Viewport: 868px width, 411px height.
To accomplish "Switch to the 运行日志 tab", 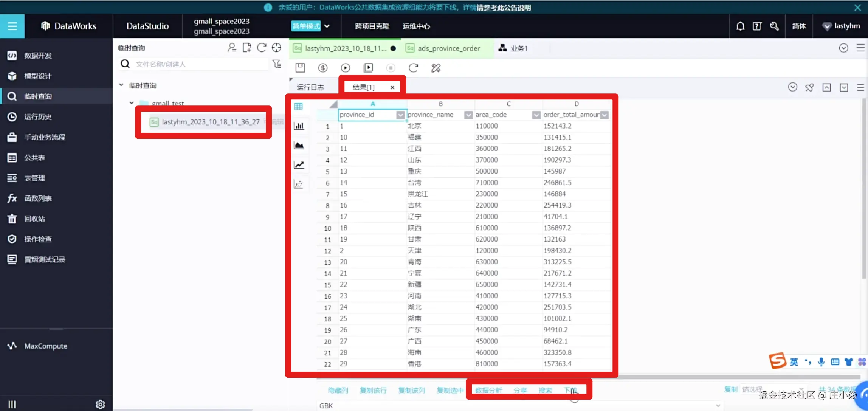I will pos(310,87).
